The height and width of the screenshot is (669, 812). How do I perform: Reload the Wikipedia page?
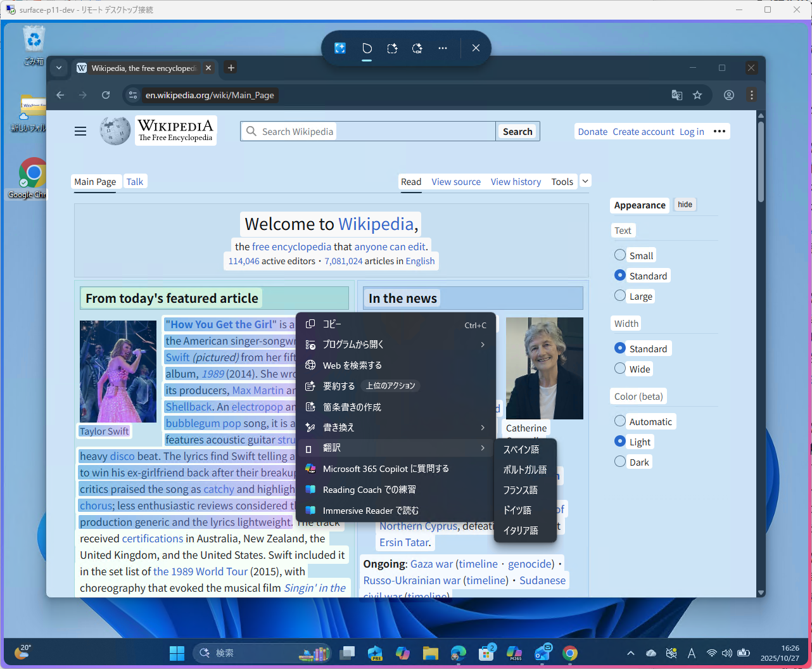[106, 95]
